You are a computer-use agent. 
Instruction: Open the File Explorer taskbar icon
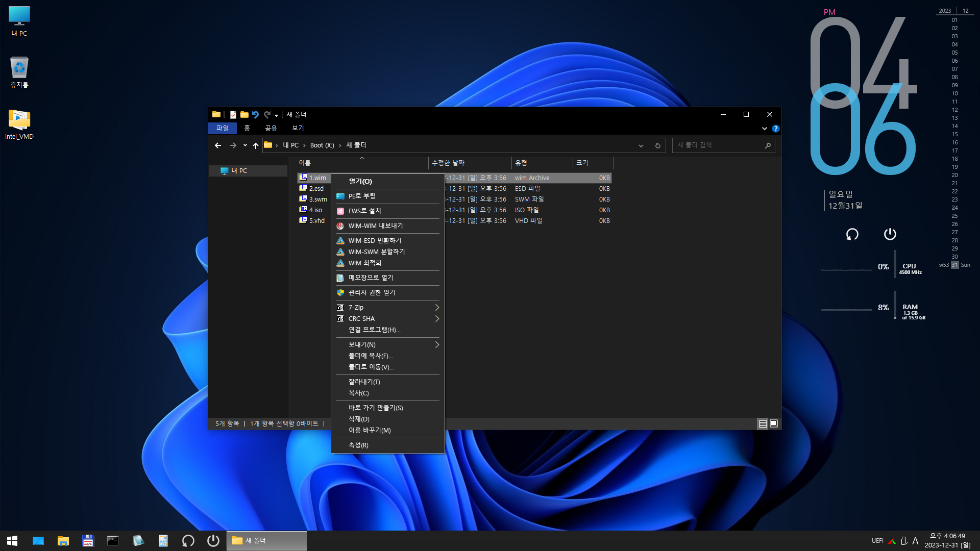[x=63, y=541]
